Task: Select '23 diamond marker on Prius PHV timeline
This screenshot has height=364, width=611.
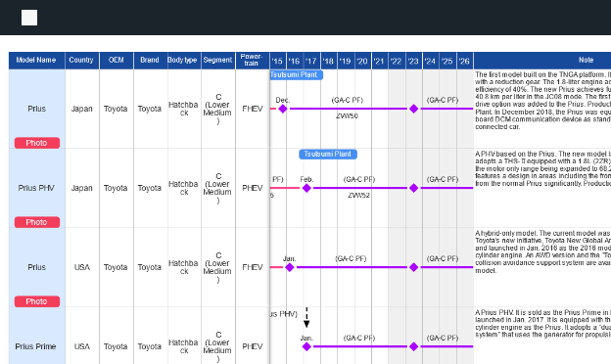Action: point(414,188)
